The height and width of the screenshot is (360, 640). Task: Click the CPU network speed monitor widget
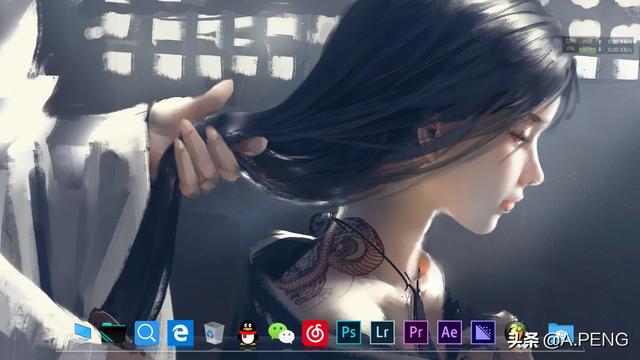tap(598, 45)
